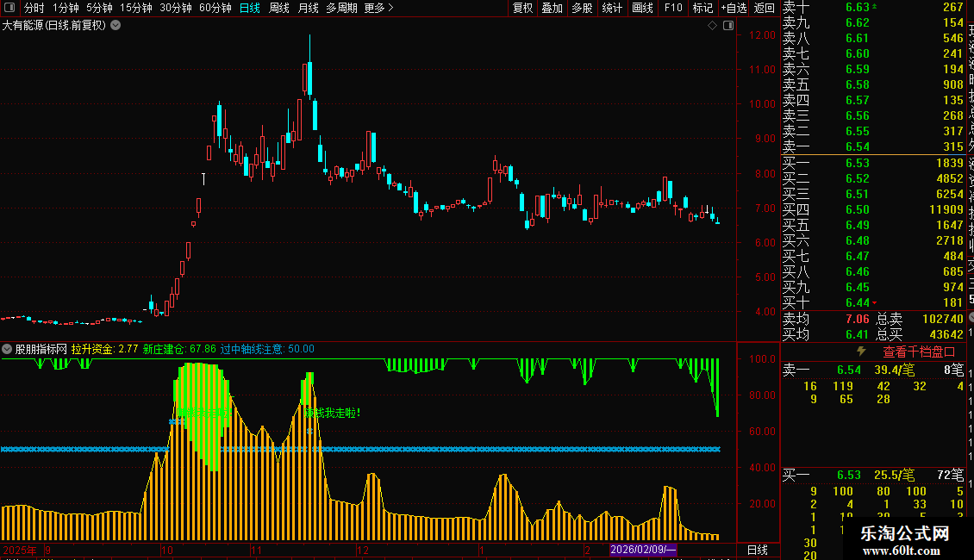The height and width of the screenshot is (560, 974).
Task: Click the 钱钱我走啦! annotation on indicator
Action: [x=332, y=413]
